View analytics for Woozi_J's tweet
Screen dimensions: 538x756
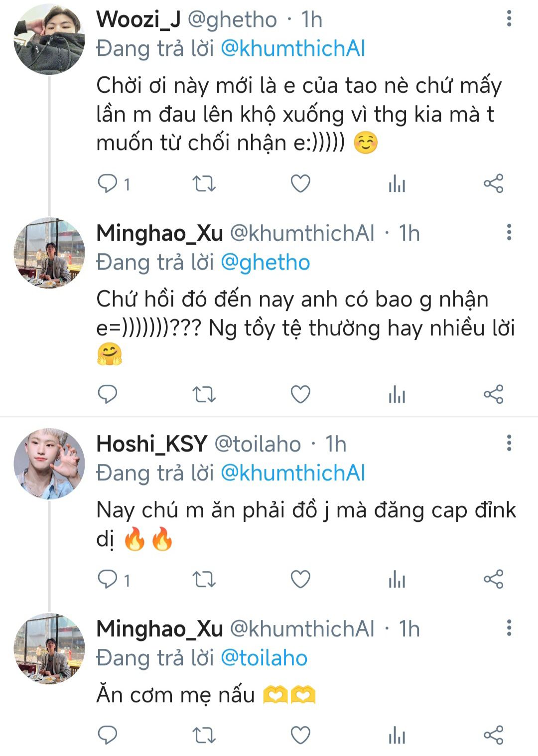(x=397, y=184)
